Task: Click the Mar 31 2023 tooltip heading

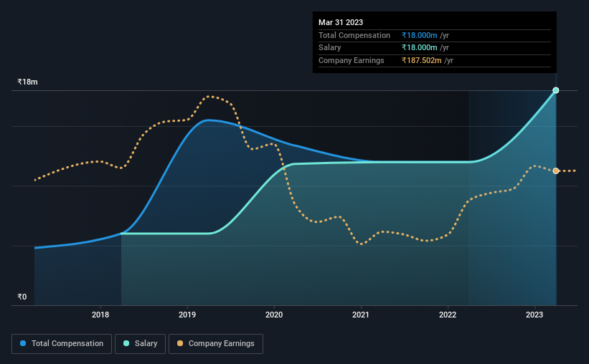Action: coord(341,22)
